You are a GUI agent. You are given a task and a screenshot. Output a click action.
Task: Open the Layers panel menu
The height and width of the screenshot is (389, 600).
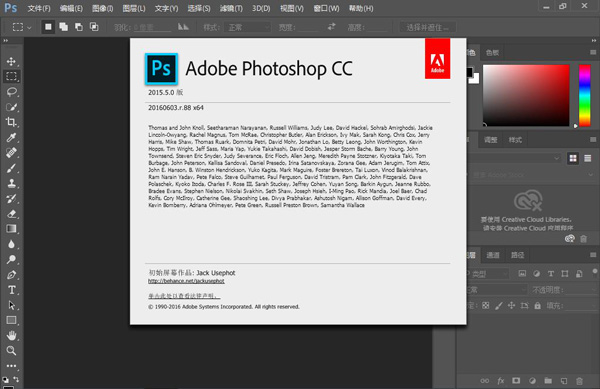pyautogui.click(x=593, y=255)
